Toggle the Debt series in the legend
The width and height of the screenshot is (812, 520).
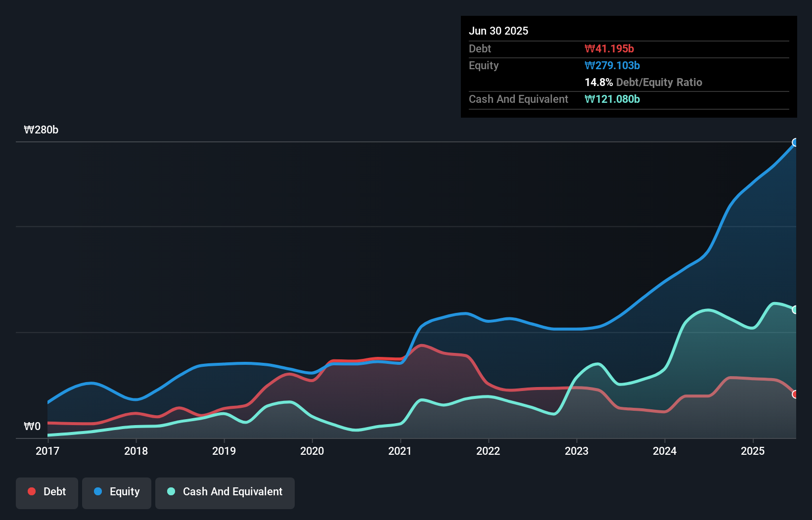coord(47,492)
